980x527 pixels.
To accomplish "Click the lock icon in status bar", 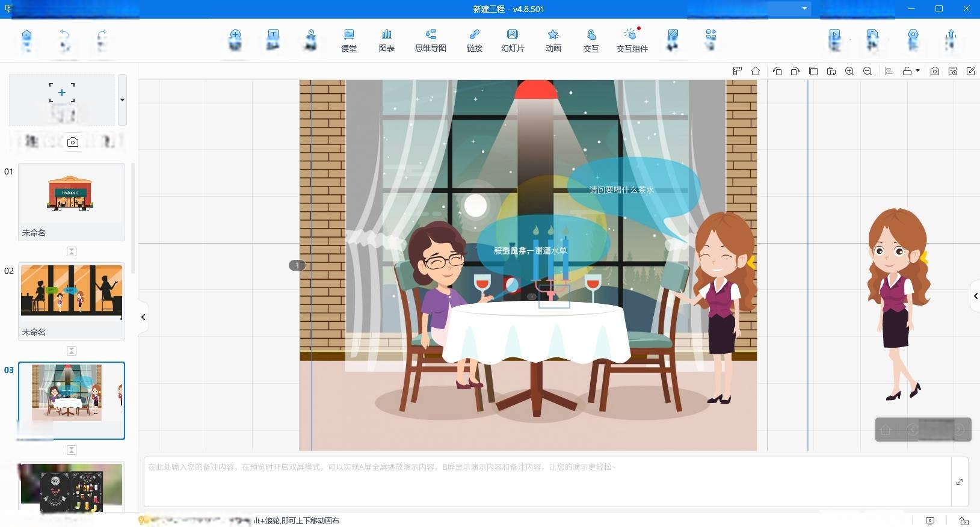I will pyautogui.click(x=964, y=521).
